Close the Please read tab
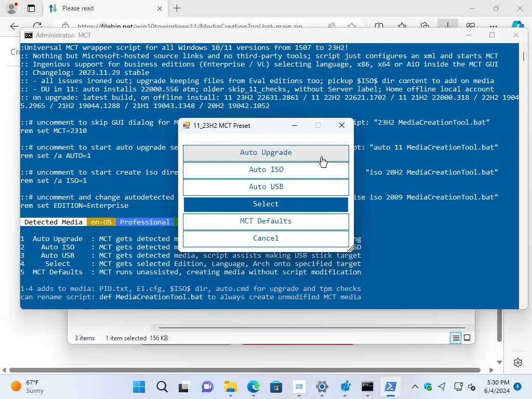The image size is (532, 399). (159, 8)
